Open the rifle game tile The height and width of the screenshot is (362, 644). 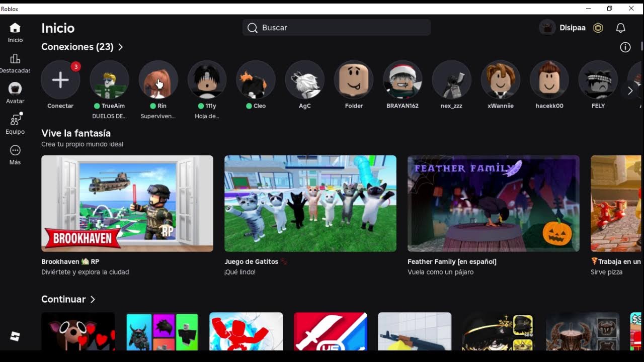pyautogui.click(x=415, y=331)
